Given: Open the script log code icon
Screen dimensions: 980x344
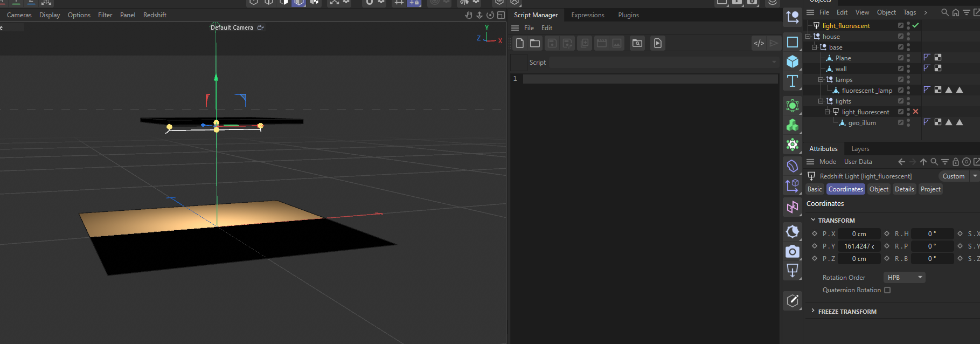Looking at the screenshot, I should pyautogui.click(x=759, y=43).
